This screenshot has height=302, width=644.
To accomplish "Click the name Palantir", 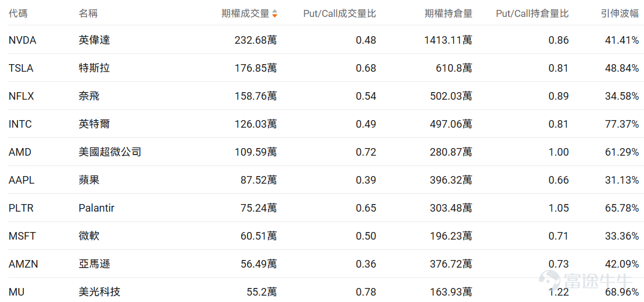I will tap(96, 208).
